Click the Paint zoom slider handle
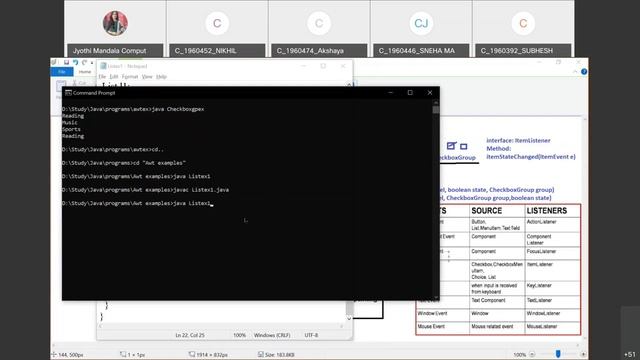Screen dimensions: 640x360 tap(558, 354)
